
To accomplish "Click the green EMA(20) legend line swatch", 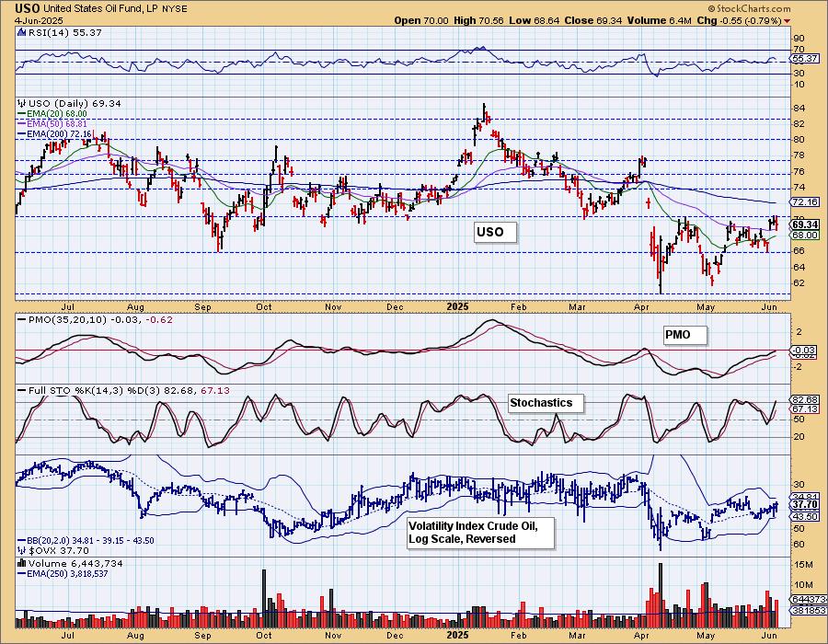I will (22, 113).
